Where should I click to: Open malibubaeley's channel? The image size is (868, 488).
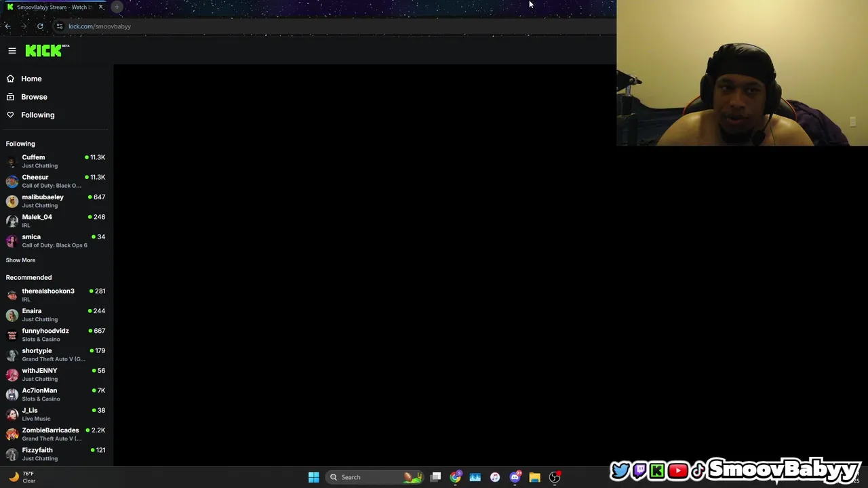tap(54, 201)
